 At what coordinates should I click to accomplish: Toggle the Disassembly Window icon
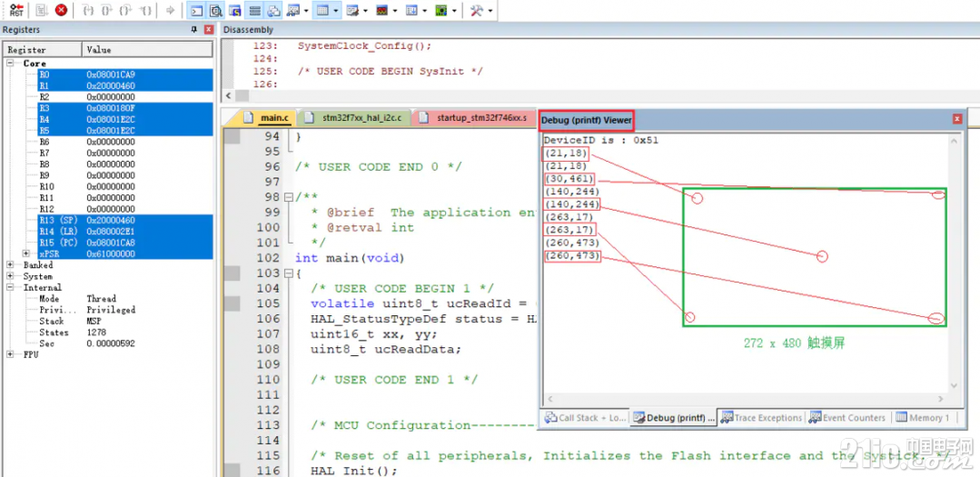click(216, 10)
